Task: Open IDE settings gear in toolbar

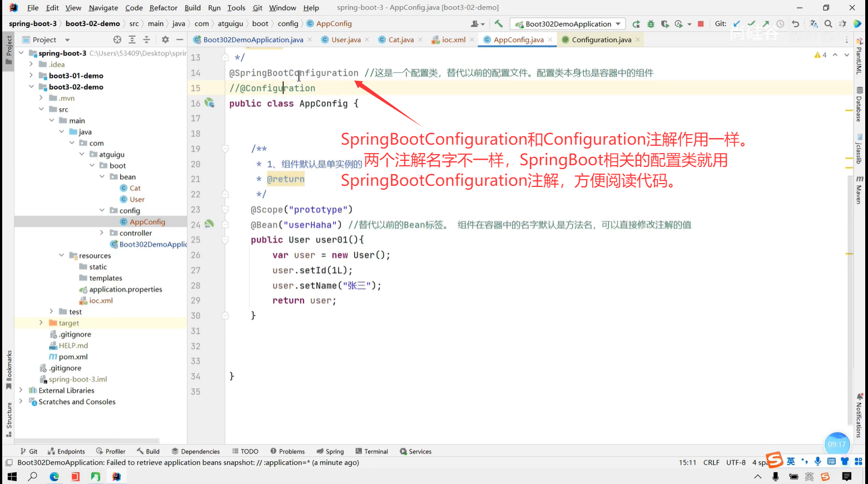Action: coord(842,24)
